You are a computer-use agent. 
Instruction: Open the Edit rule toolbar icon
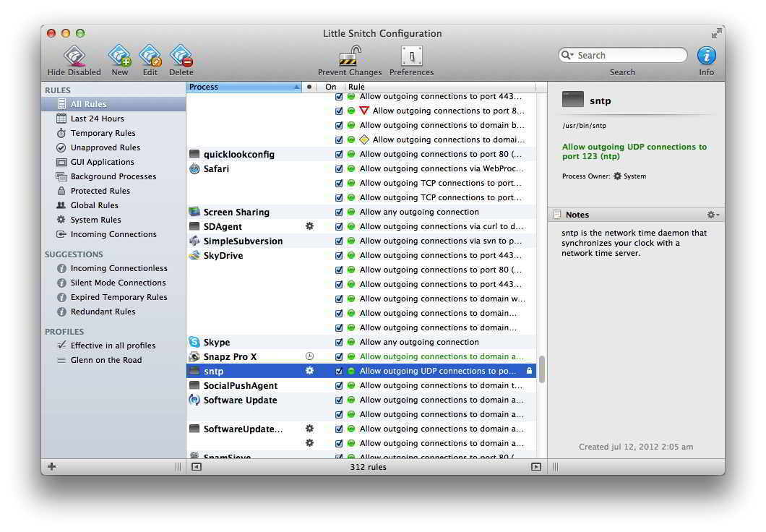(x=150, y=56)
